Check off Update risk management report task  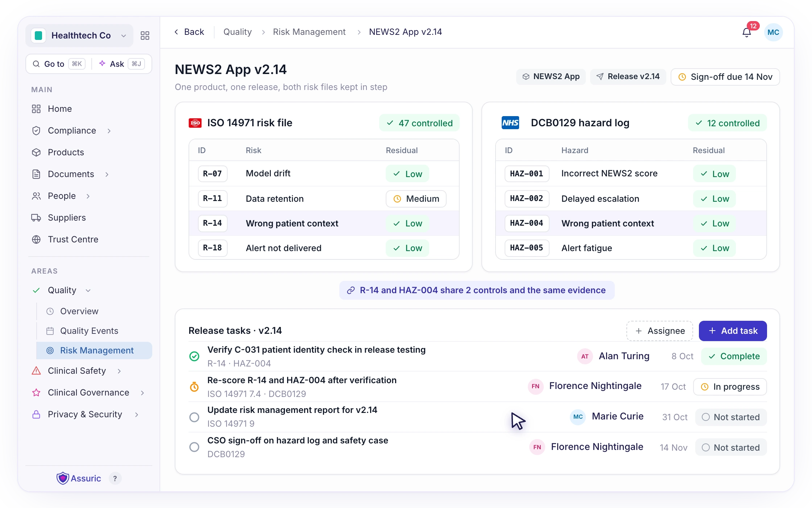tap(194, 417)
